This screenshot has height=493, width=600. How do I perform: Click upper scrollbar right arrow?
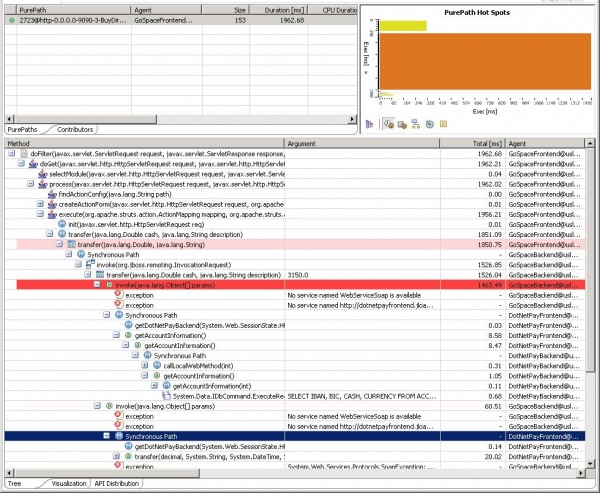[x=352, y=119]
